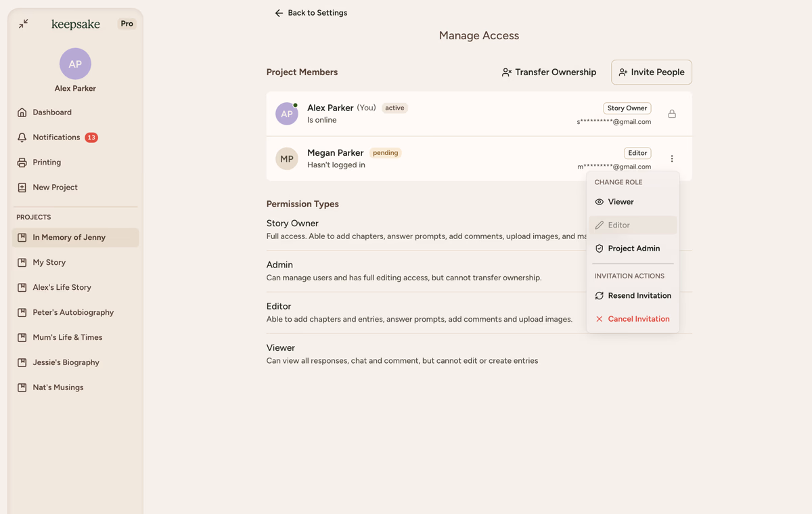Click Megan Parker's Editor role badge
Screen dimensions: 812x514
tap(637, 153)
